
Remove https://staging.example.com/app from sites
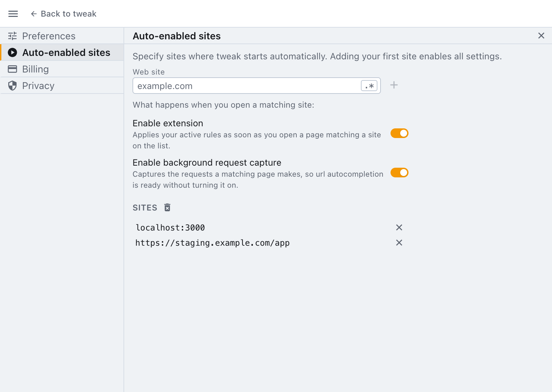[399, 243]
